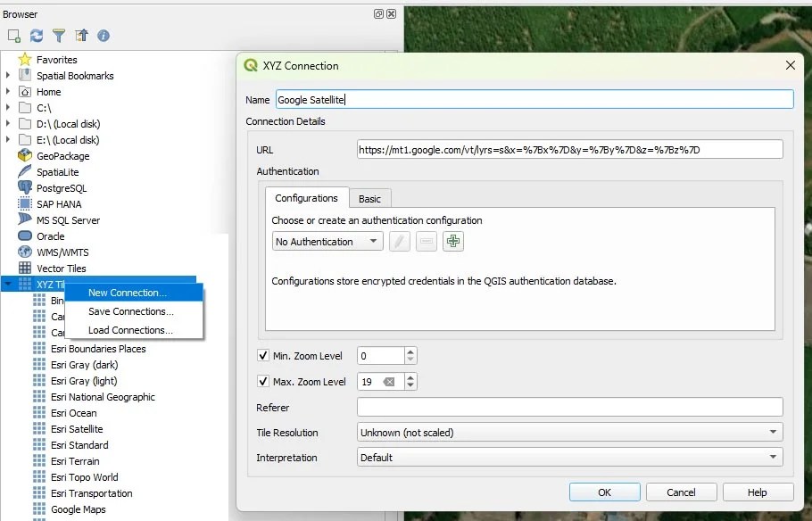
Task: Open the Tile Resolution dropdown
Action: pos(569,432)
